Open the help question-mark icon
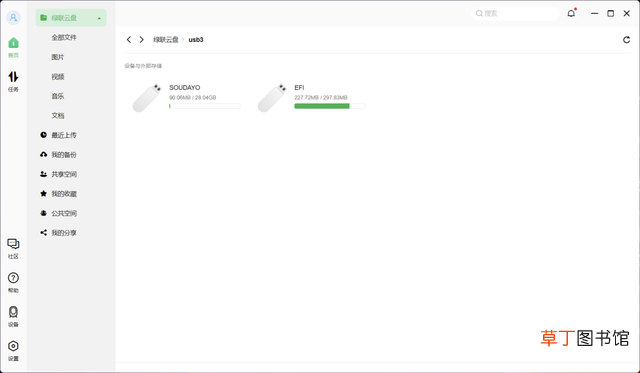Viewport: 640px width, 373px height. pos(13,278)
